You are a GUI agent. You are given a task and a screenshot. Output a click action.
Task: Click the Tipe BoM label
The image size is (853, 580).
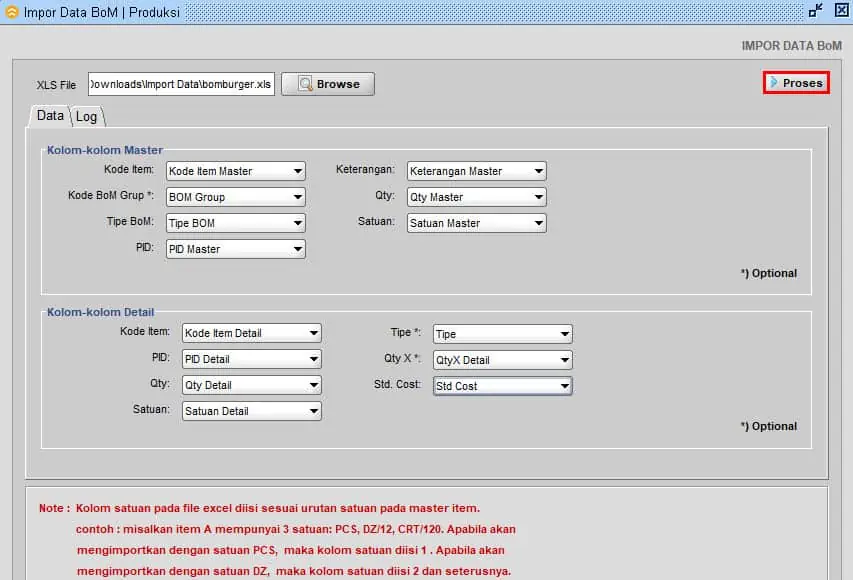130,221
